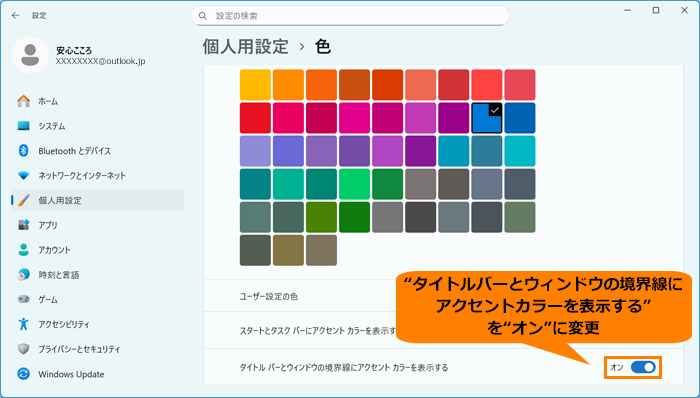Choose the dark gray-green swatch starting the last row
Image resolution: width=700 pixels, height=398 pixels.
point(255,250)
